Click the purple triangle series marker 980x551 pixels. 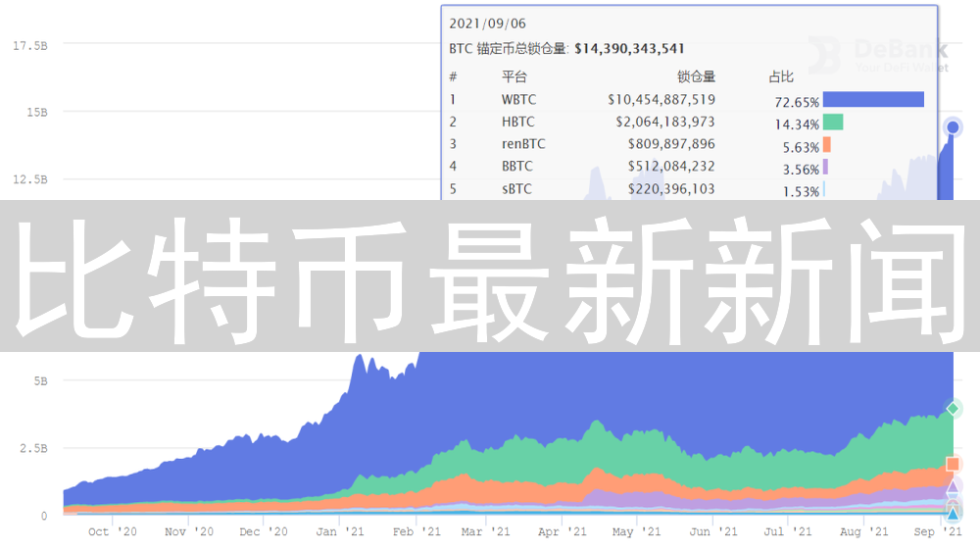(953, 486)
